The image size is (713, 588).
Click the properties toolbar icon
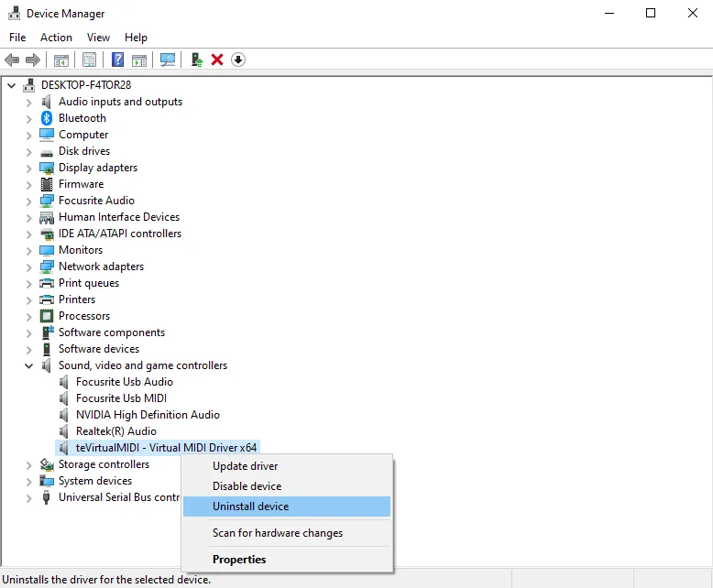coord(89,60)
